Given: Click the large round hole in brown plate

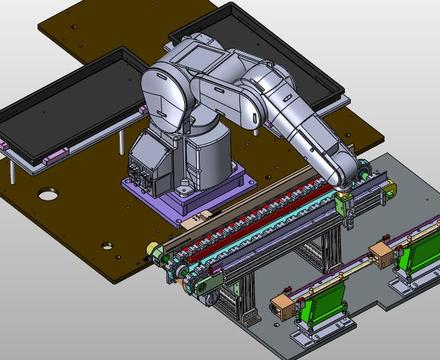Looking at the screenshot, I should click(47, 194).
